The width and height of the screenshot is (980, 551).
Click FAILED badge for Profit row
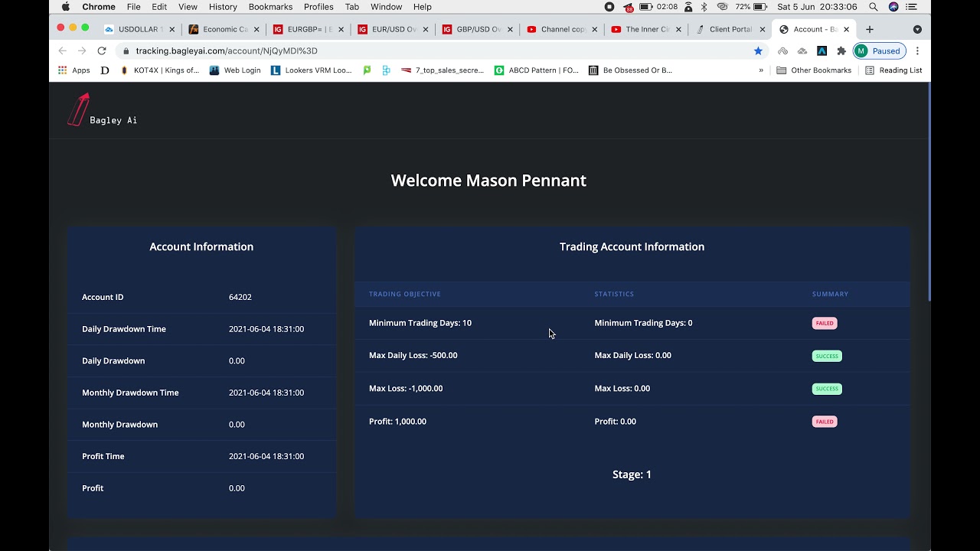click(825, 422)
